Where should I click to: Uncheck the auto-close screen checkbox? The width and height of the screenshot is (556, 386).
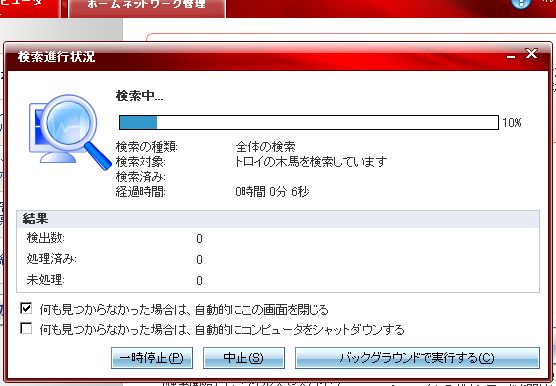coord(26,308)
